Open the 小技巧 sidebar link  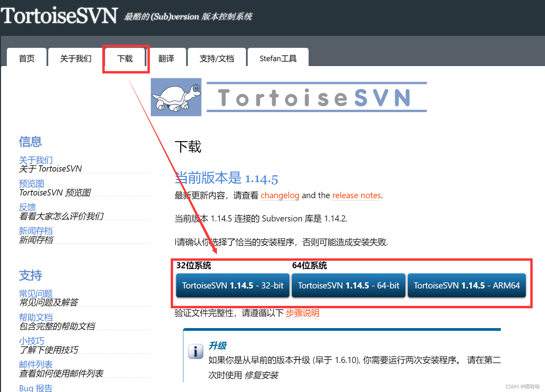[31, 341]
